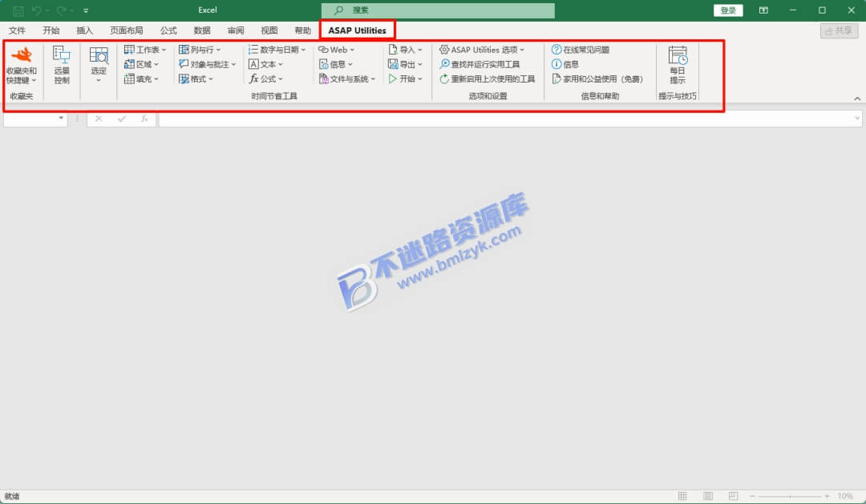Click the Undo icon in Quick Access Toolbar
The height and width of the screenshot is (504, 866).
(36, 10)
